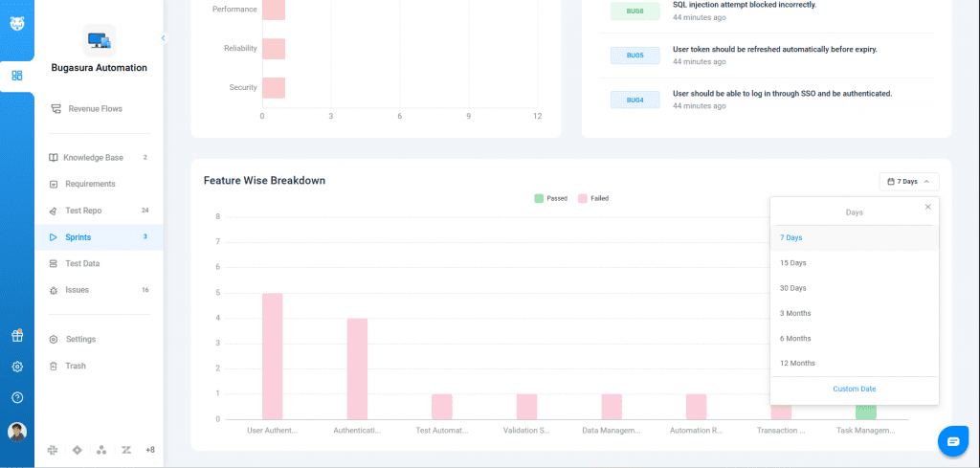
Task: Open the help question mark icon
Action: coord(17,397)
